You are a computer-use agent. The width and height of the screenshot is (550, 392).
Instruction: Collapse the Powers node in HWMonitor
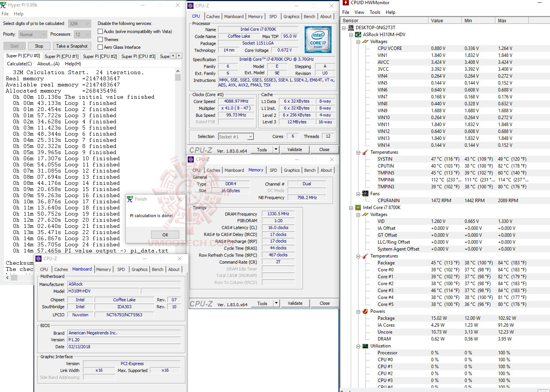[x=358, y=311]
